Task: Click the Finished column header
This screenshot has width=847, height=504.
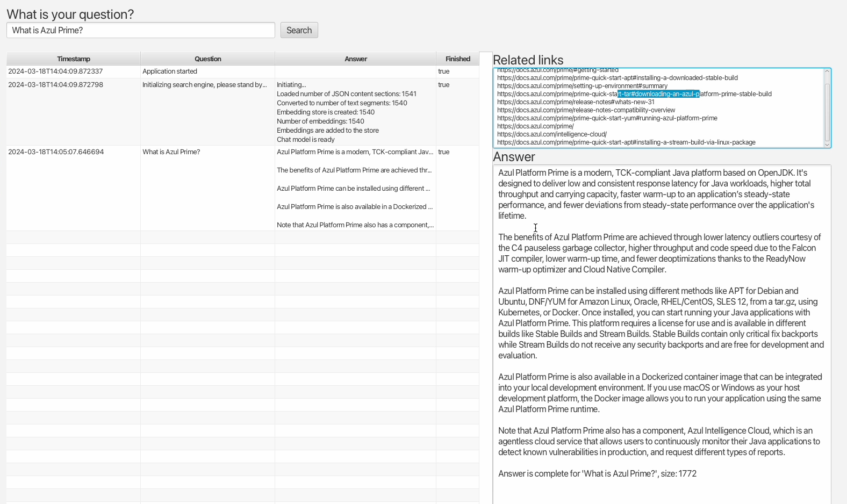Action: pyautogui.click(x=458, y=59)
